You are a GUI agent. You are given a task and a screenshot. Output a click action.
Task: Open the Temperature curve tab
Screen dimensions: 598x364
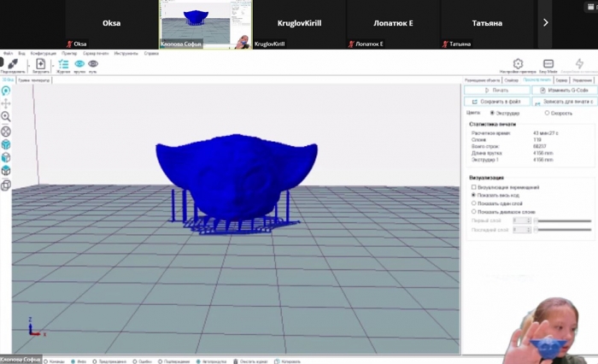34,80
